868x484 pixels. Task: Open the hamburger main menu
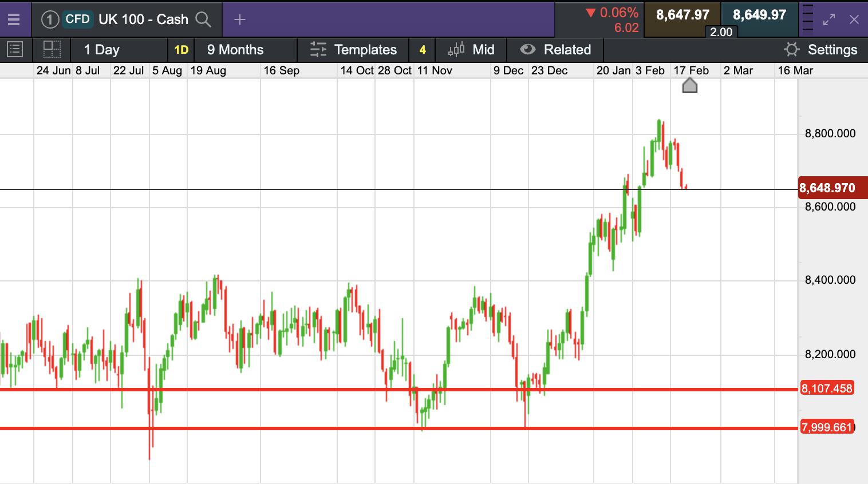tap(14, 19)
